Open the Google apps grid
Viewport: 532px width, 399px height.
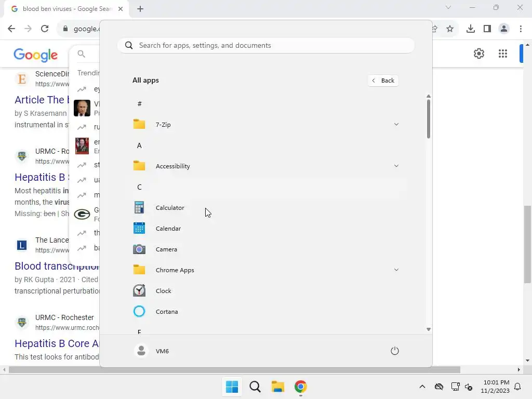point(503,54)
